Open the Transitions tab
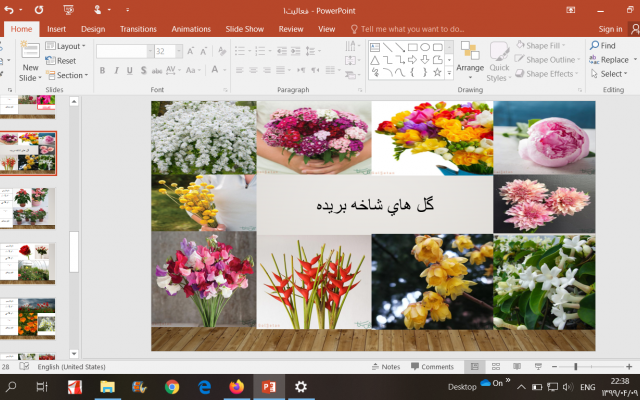640x400 pixels. (x=138, y=29)
